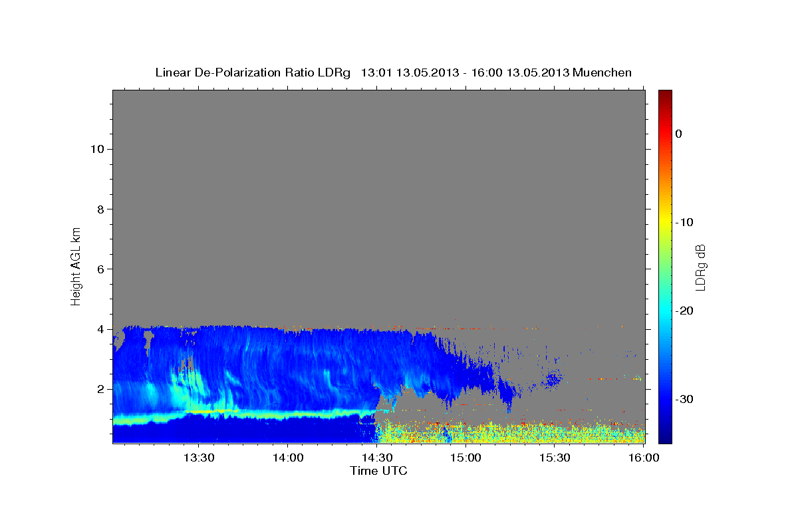798x532 pixels.
Task: Click the 15:00 time tick label
Action: tap(465, 458)
